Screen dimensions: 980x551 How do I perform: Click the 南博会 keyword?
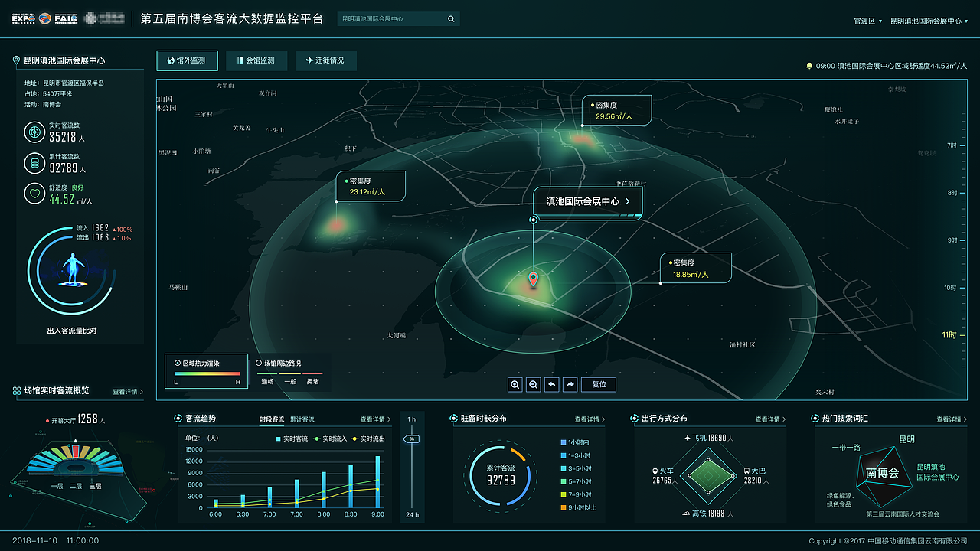click(882, 473)
